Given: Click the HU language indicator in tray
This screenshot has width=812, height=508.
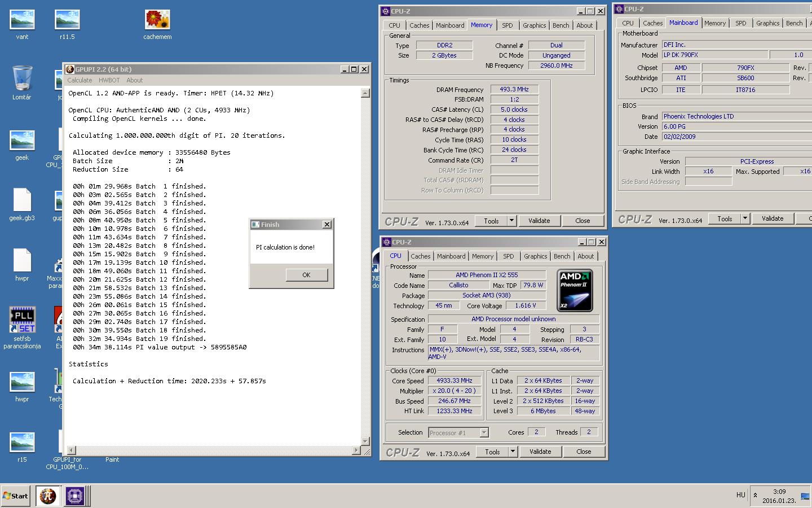Looking at the screenshot, I should 740,495.
